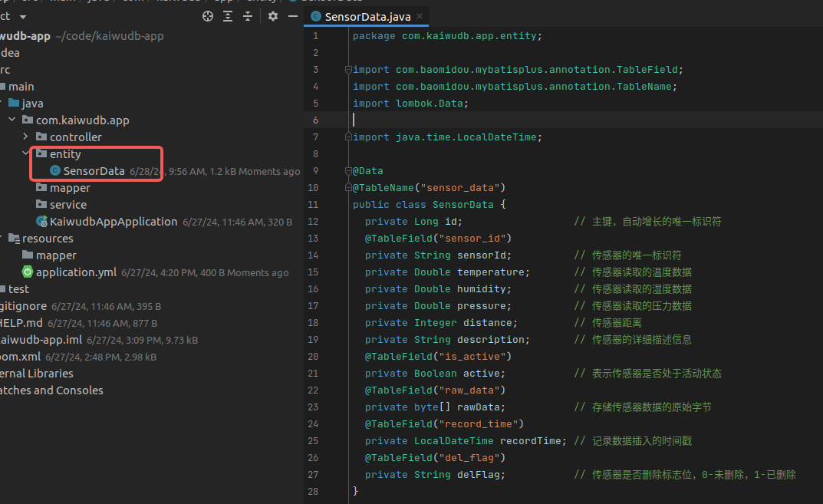Select the mapper package under com.kaiwudb.app
The height and width of the screenshot is (504, 823).
click(70, 188)
